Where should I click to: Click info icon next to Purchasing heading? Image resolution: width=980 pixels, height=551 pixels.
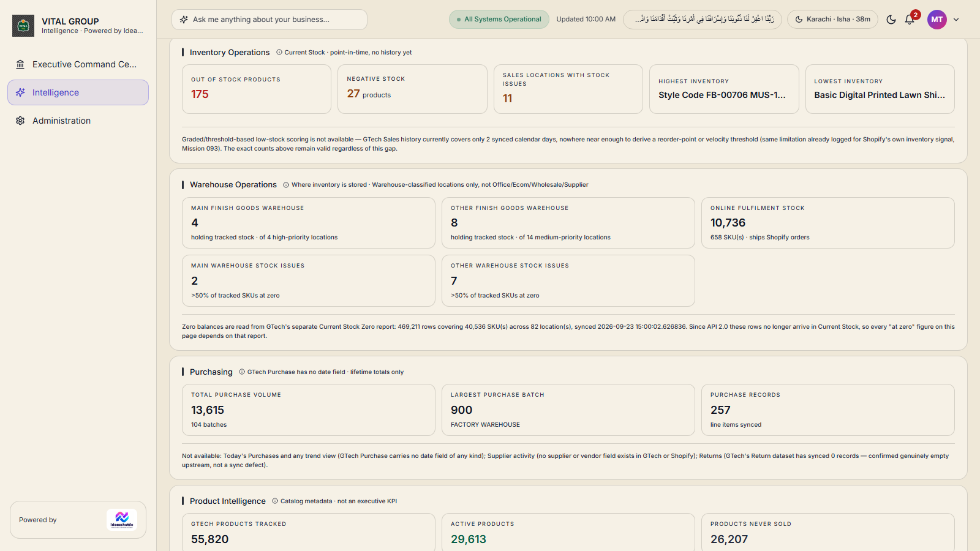242,372
